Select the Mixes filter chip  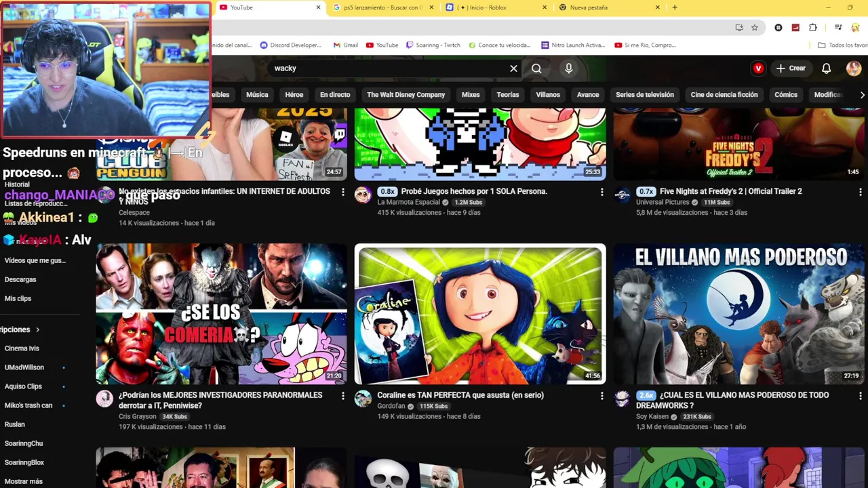(471, 95)
